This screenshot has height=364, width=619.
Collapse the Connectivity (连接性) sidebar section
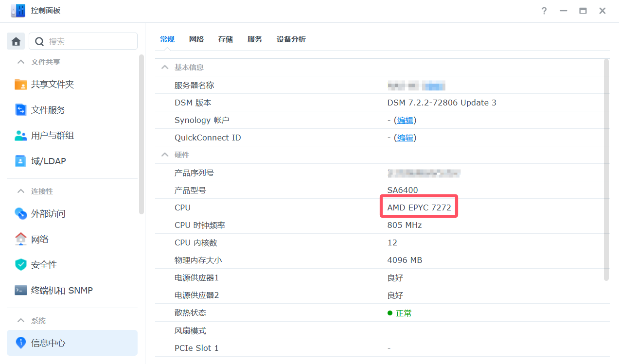[x=21, y=191]
